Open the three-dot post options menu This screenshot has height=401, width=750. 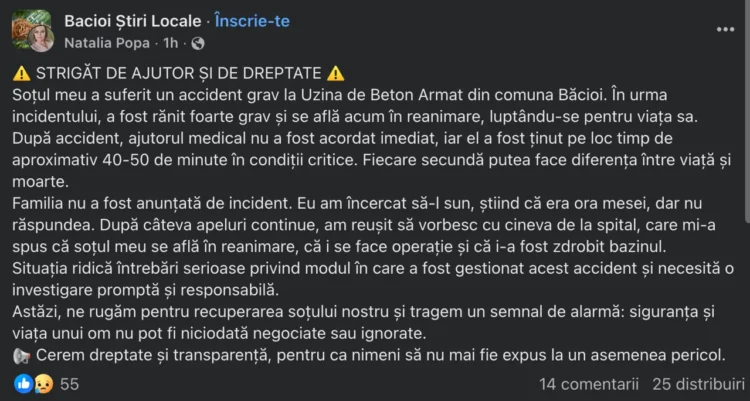pyautogui.click(x=725, y=30)
